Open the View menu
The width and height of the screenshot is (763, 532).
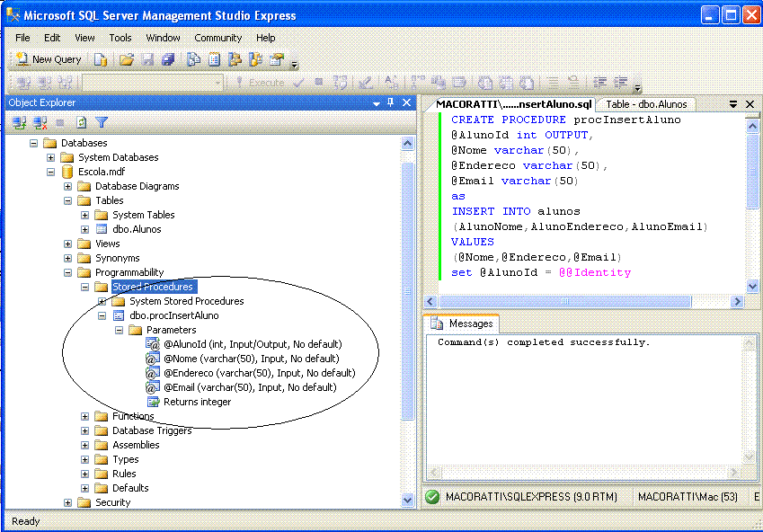point(84,38)
